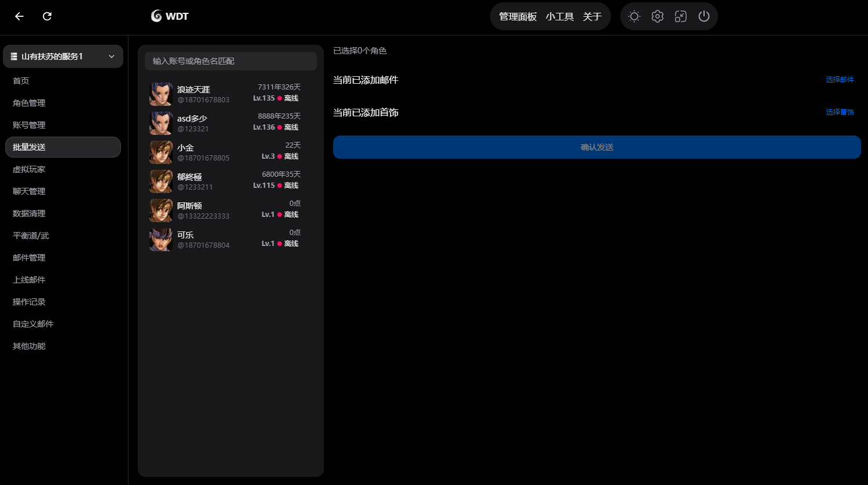Click the shrink window icon
Screen dimensions: 868x485
click(681, 16)
